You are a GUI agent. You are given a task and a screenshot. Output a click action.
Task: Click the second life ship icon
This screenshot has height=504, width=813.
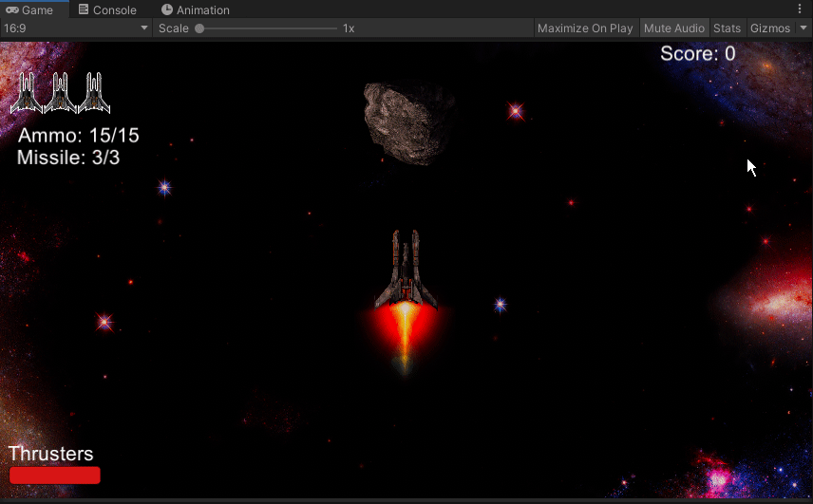click(x=60, y=93)
